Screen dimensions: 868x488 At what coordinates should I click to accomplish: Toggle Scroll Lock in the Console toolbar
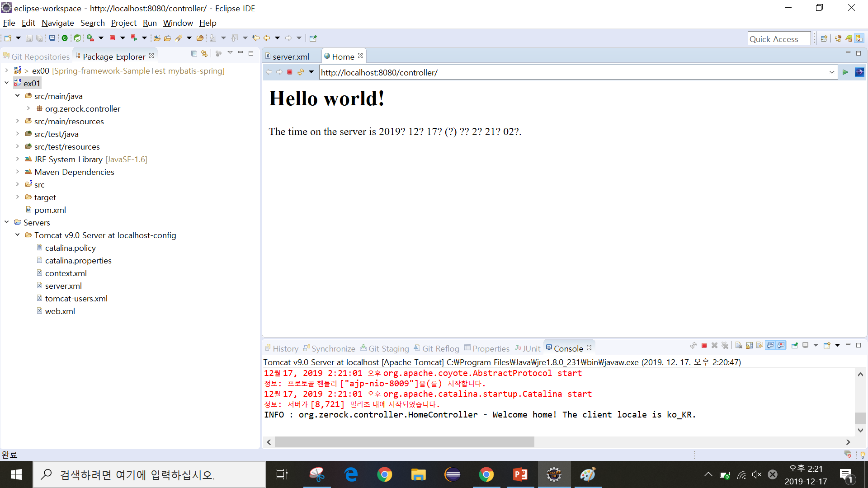(x=749, y=346)
